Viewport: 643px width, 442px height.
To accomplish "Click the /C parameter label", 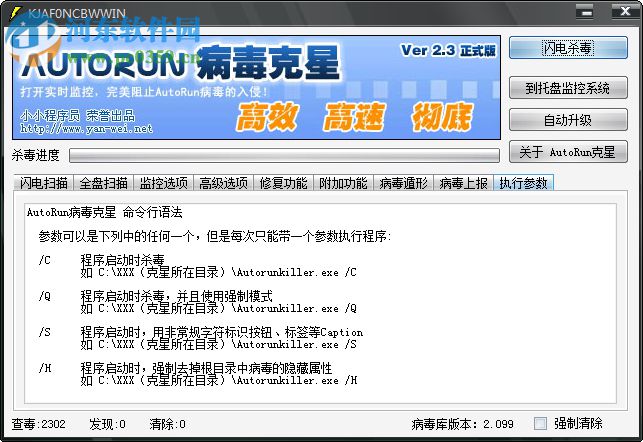I will click(45, 260).
